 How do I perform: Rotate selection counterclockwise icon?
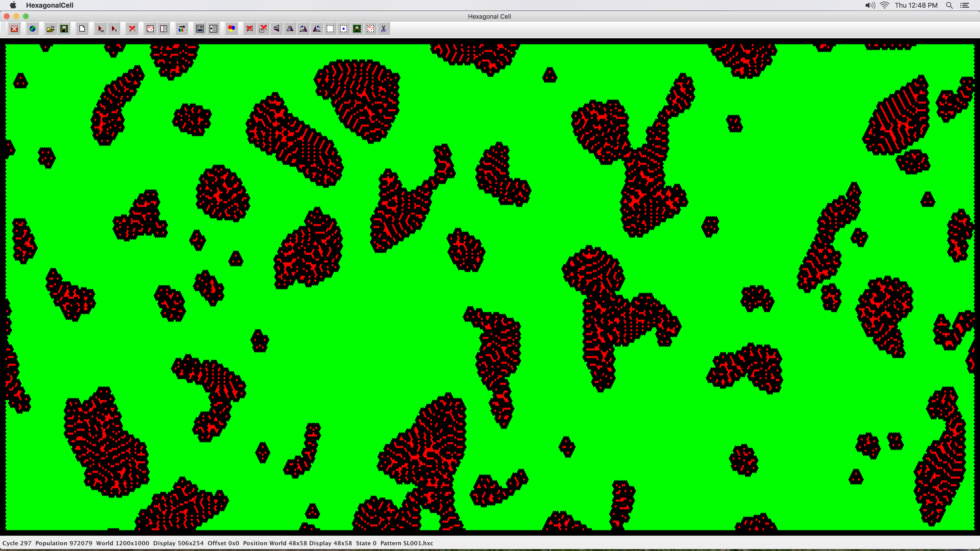click(317, 29)
